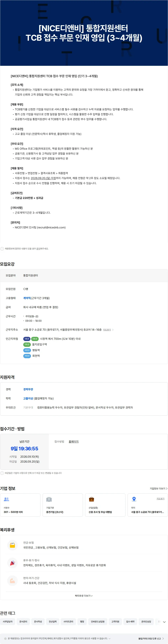Image resolution: width=168 pixels, height=644 pixels.
Task: Click the info icon beside 마감일 notice
Action: click(x=2, y=473)
